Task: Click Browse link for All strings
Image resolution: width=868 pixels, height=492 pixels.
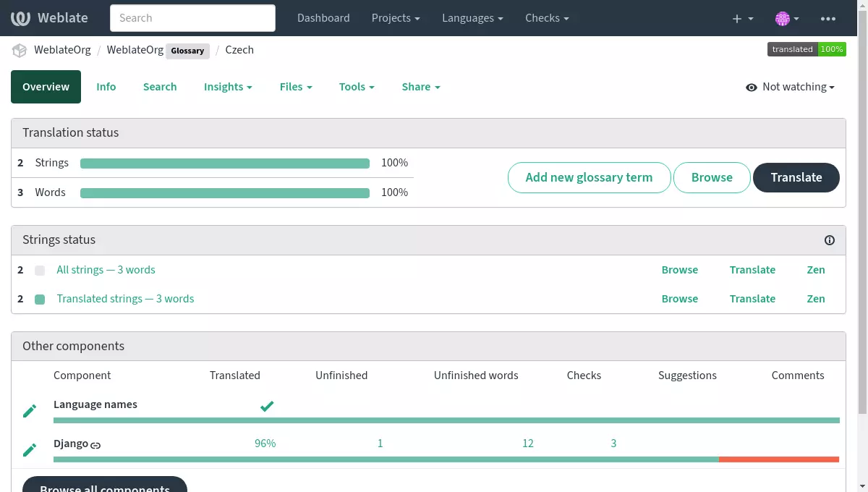Action: [x=680, y=270]
